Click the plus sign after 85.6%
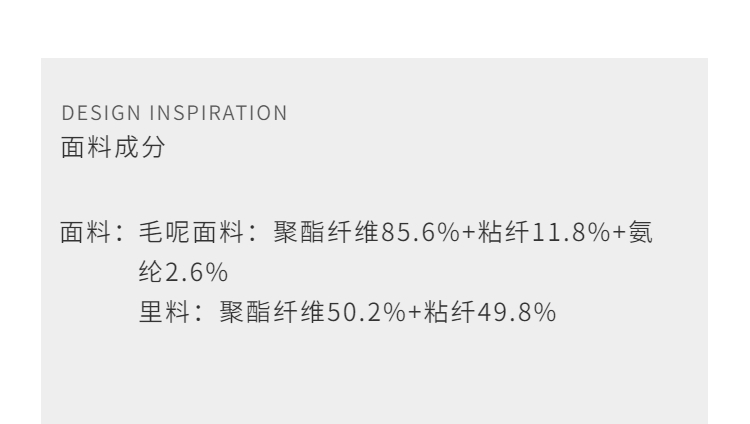Screen dimensions: 750x424 click(x=445, y=234)
